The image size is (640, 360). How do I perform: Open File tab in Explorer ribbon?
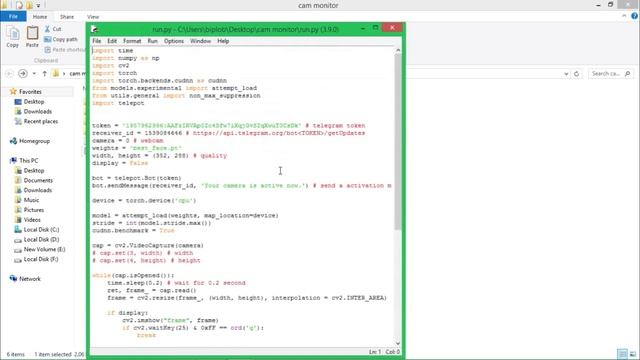(x=13, y=16)
